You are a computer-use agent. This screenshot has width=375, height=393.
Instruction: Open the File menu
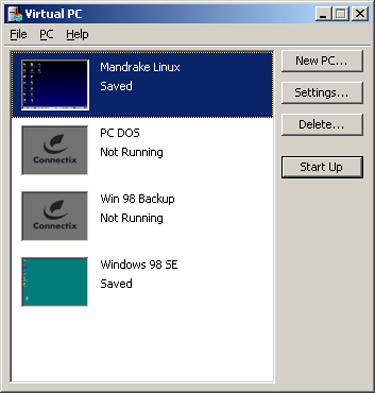(18, 34)
